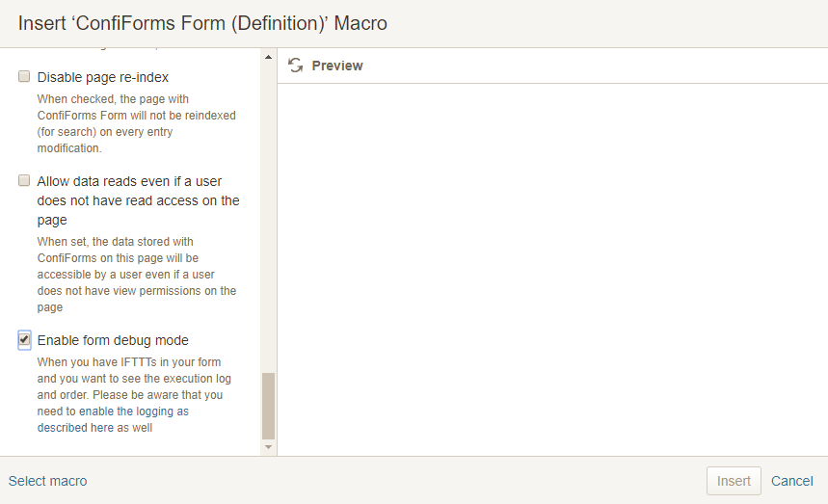Viewport: 828px width, 504px height.
Task: Open the enable the logging link
Action: click(113, 419)
